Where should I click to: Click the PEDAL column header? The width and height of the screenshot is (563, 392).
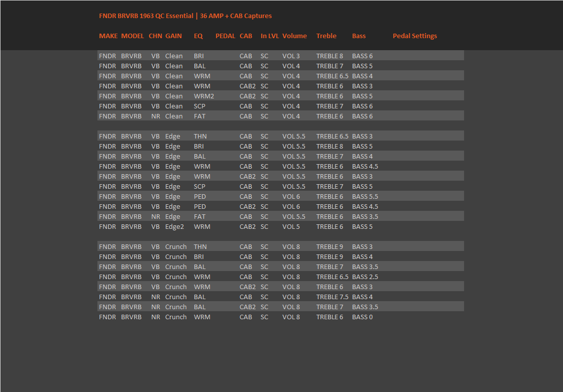click(225, 36)
